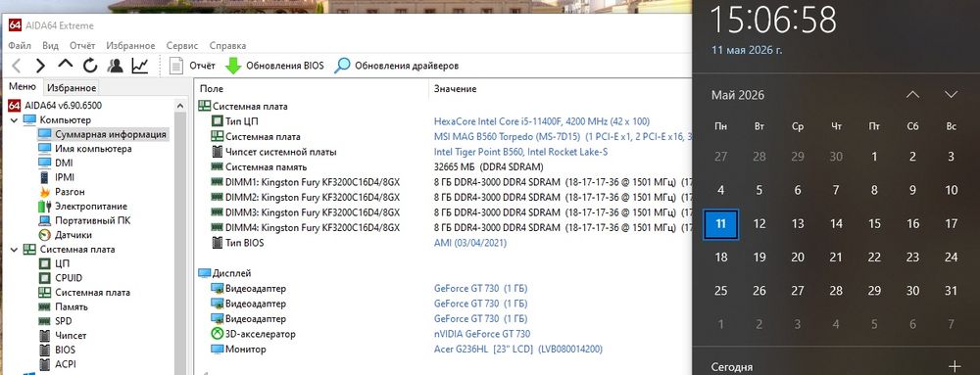Collapse the Системная плата tree node
The image size is (980, 375).
13,249
